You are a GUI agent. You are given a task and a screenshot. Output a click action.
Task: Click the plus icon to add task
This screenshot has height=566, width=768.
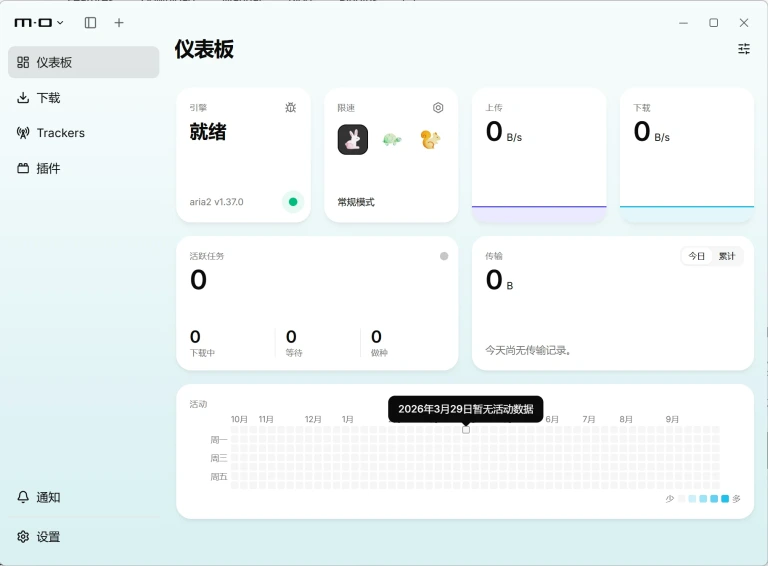pos(119,23)
